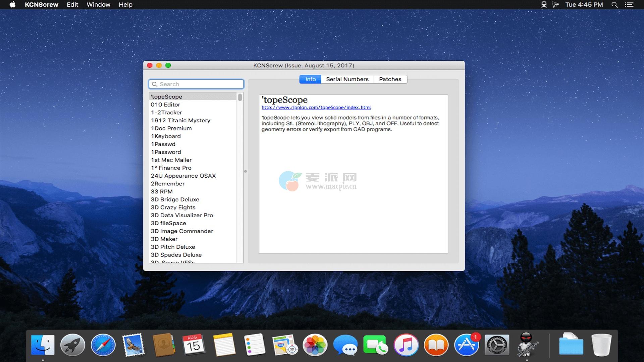Click the Spotlight search magnifier icon
The height and width of the screenshot is (362, 644).
coord(614,5)
